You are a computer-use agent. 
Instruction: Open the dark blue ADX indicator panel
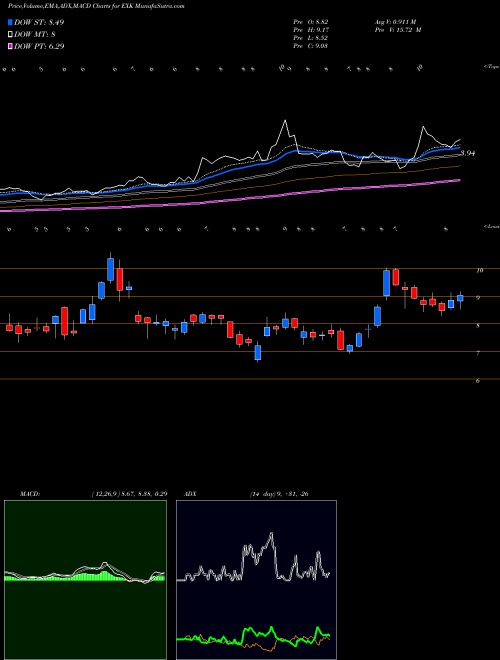click(x=256, y=580)
